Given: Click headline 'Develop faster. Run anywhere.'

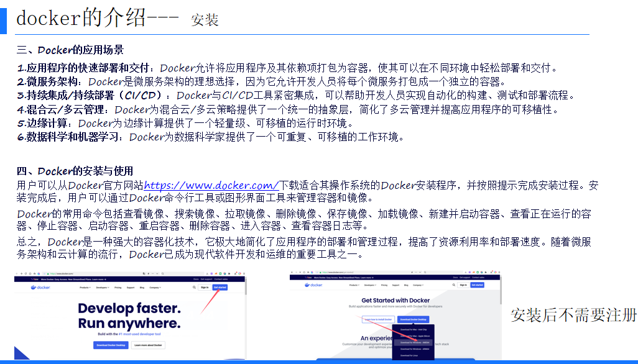Looking at the screenshot, I should click(x=129, y=316).
